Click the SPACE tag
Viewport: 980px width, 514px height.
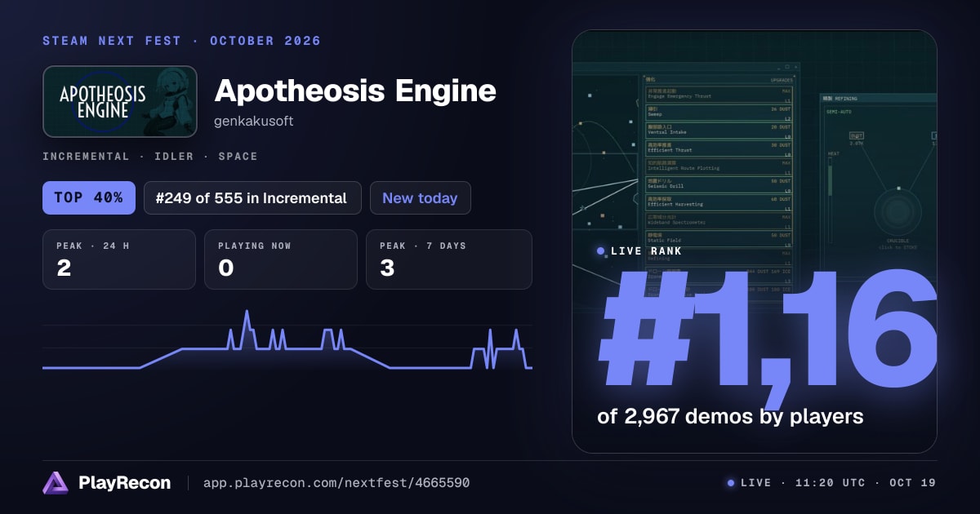238,156
